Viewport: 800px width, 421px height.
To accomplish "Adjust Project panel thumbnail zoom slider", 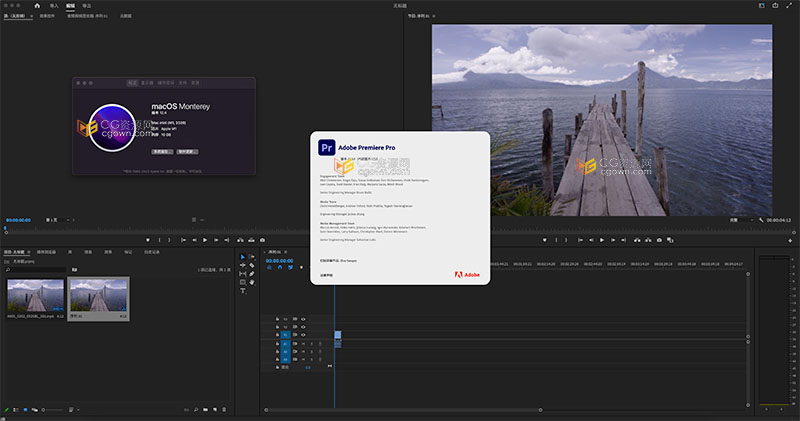I will point(53,410).
